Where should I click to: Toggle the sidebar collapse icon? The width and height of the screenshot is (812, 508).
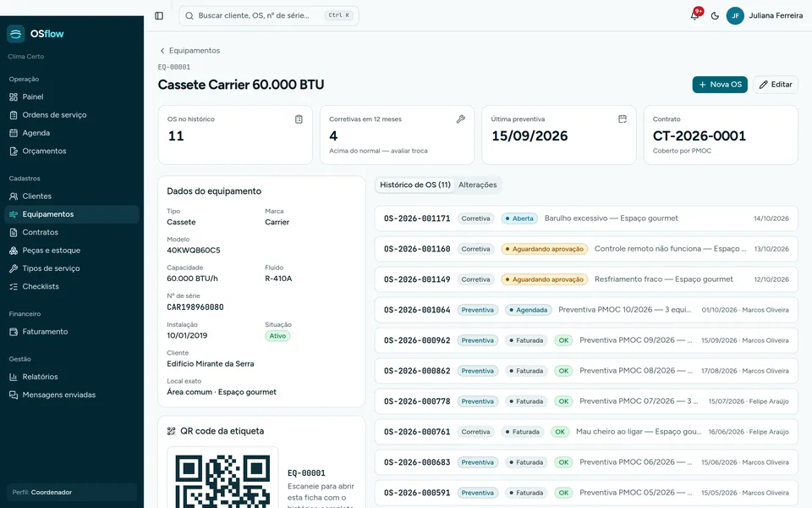[159, 15]
